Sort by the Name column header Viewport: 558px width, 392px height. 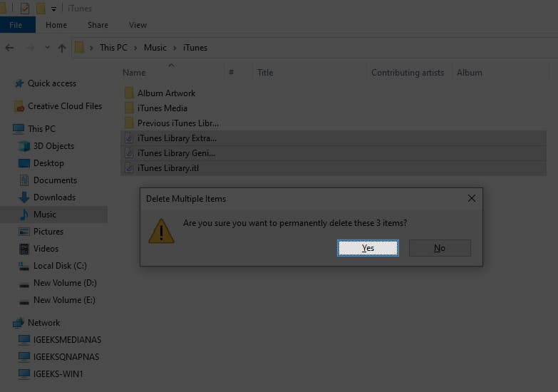coord(134,73)
